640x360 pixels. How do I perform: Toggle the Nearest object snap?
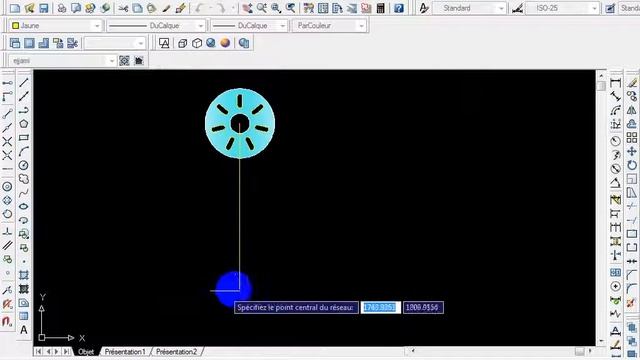point(7,290)
